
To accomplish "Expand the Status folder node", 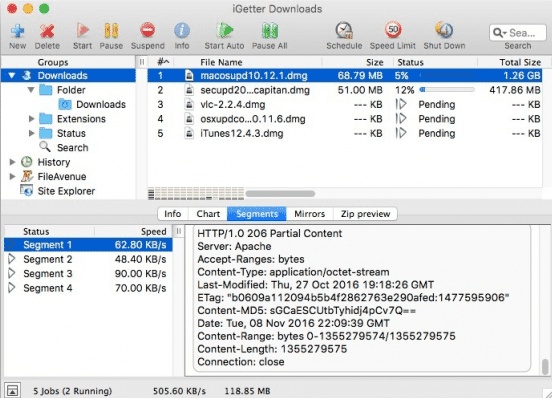I will point(32,133).
